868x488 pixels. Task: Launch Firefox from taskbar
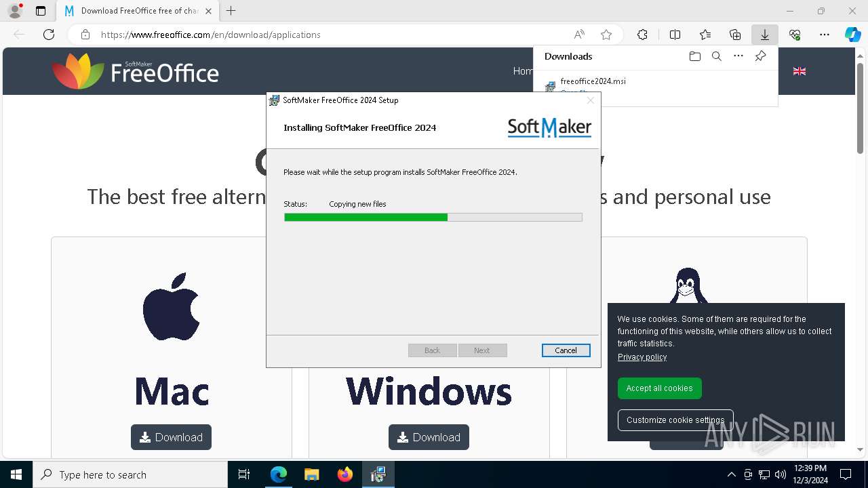pyautogui.click(x=344, y=474)
